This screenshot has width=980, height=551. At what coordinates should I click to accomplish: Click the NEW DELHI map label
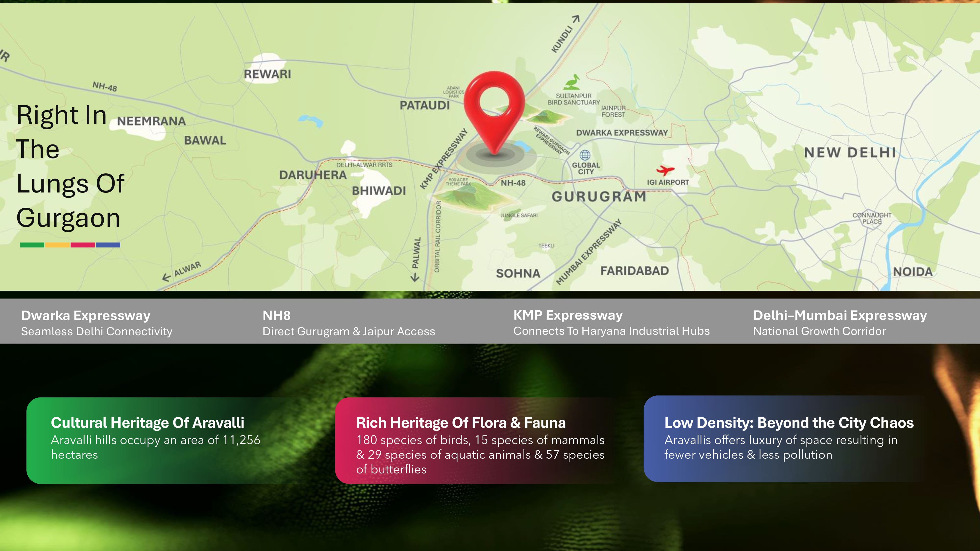pos(850,153)
